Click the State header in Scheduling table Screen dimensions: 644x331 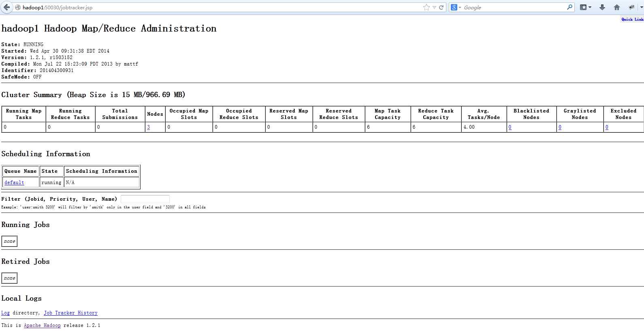click(51, 171)
